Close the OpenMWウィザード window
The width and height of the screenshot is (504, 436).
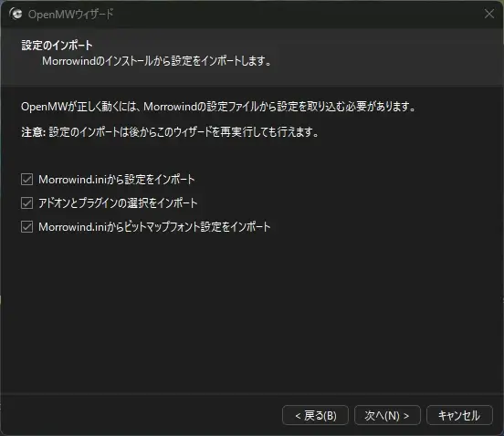click(x=489, y=14)
